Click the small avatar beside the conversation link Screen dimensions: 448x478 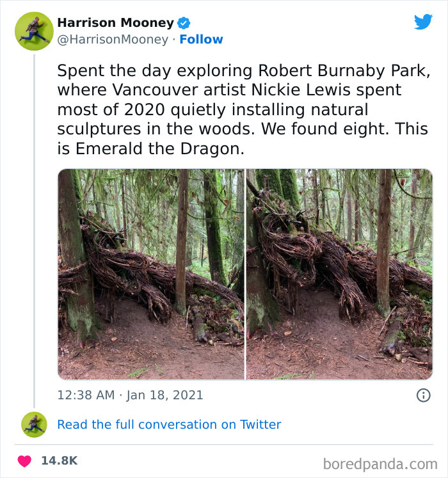(x=34, y=424)
